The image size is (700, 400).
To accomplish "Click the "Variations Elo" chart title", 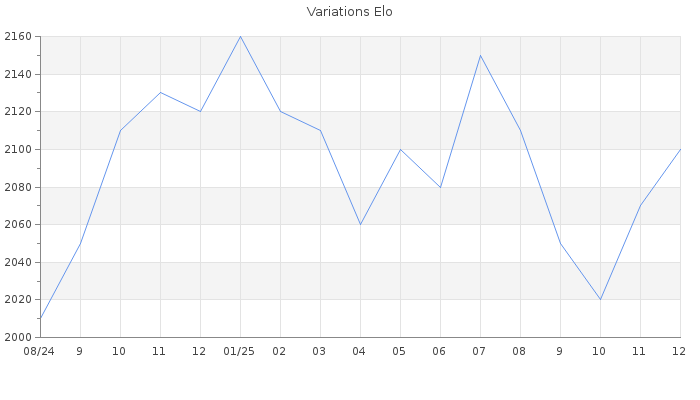I will (349, 12).
